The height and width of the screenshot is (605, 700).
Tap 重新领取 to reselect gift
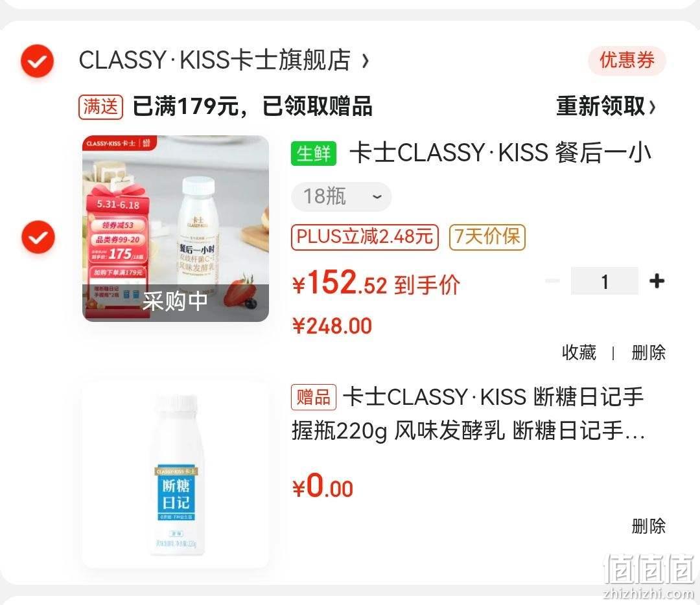[606, 107]
